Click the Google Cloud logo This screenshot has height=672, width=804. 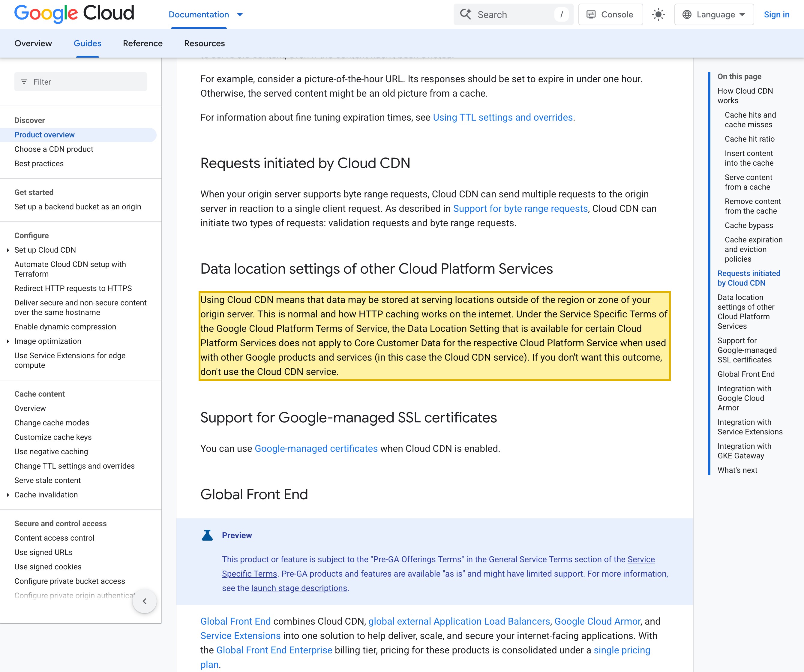click(x=74, y=14)
